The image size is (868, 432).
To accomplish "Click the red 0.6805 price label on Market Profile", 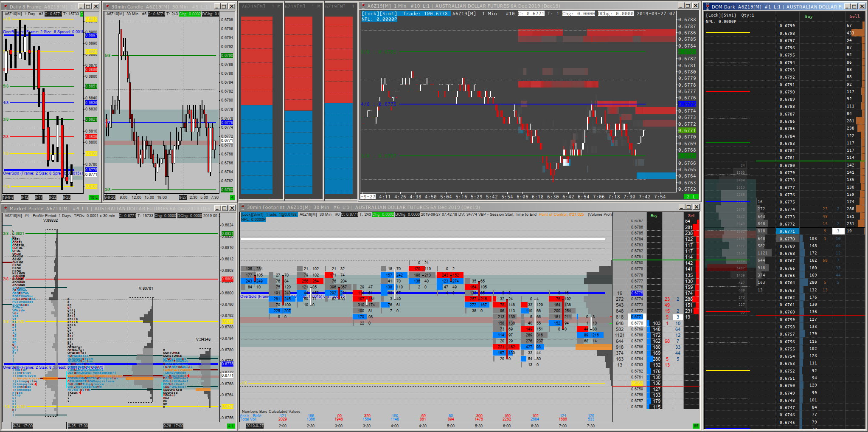I will click(x=227, y=279).
